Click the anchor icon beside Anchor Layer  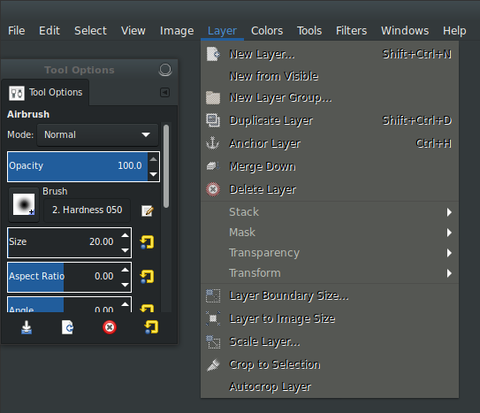pyautogui.click(x=213, y=143)
